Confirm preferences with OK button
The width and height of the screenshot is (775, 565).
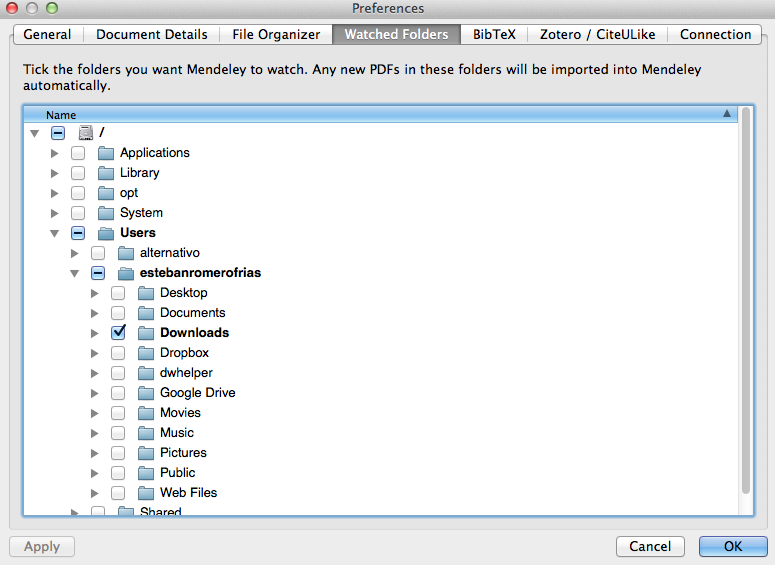(733, 546)
